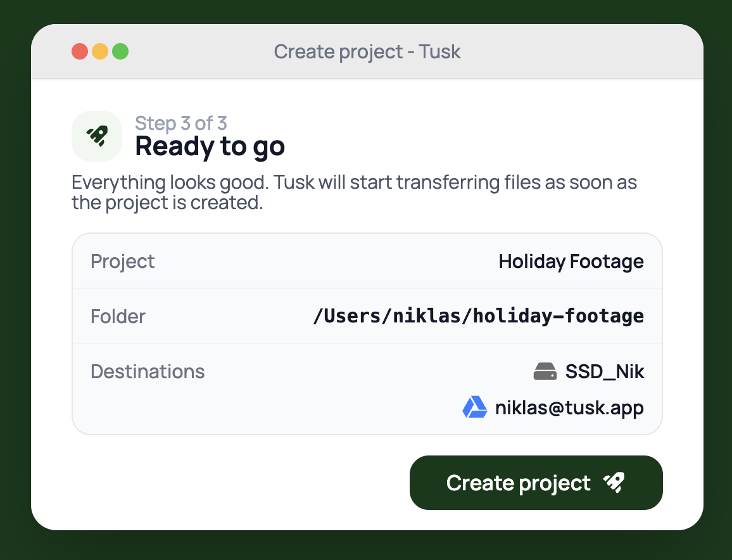Click the 'Everything looks good' description text
Viewport: 732px width, 560px height.
pyautogui.click(x=354, y=193)
